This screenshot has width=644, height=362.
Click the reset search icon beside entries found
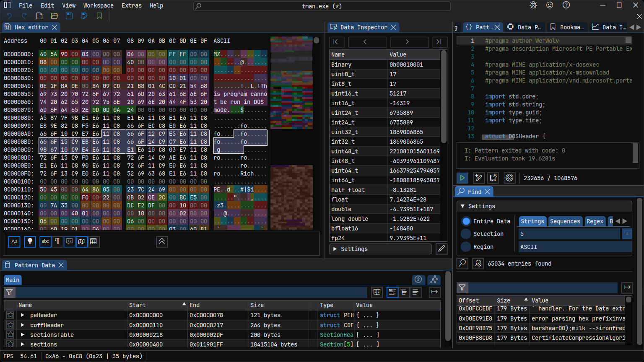pos(478,263)
